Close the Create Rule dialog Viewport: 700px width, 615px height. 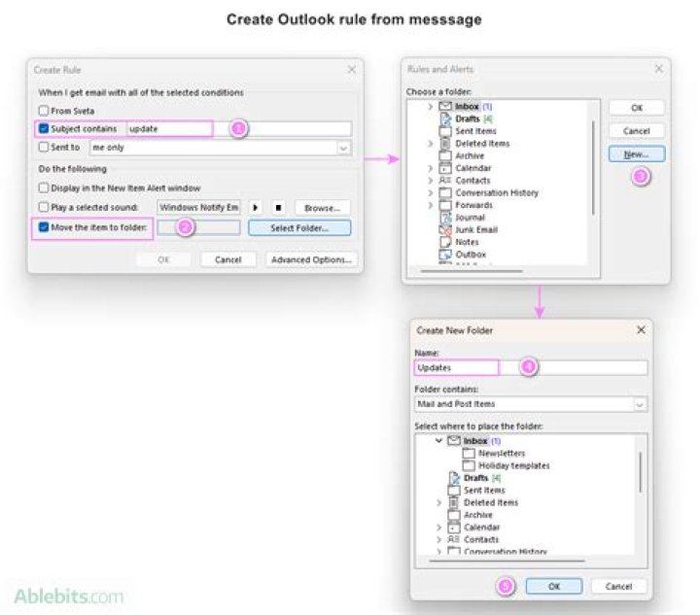(352, 70)
